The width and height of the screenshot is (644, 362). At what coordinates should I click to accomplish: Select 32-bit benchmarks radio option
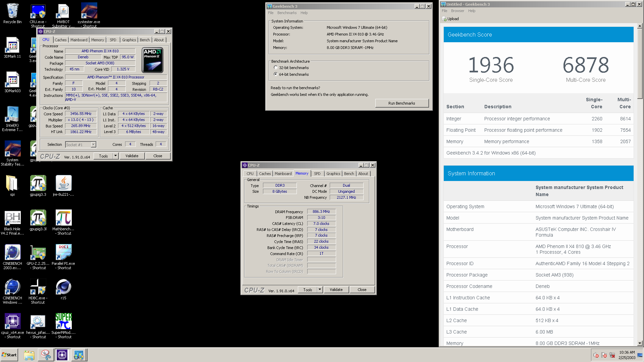click(x=276, y=67)
